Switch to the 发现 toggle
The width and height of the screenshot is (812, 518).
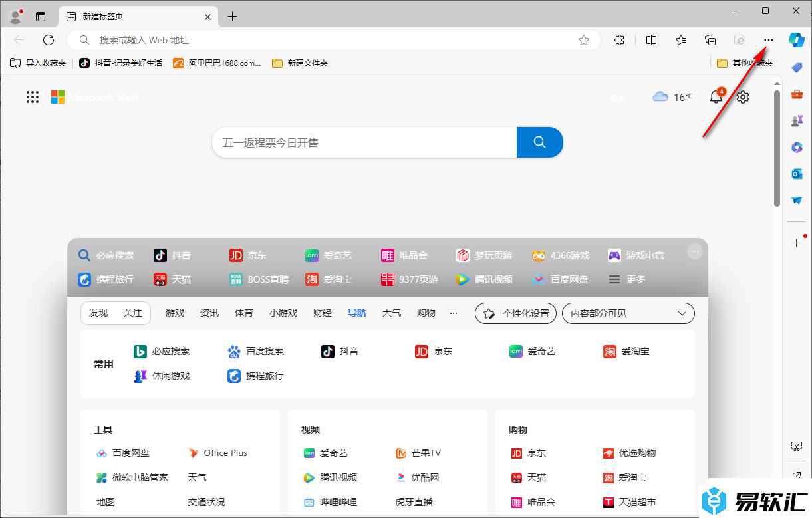pos(98,313)
